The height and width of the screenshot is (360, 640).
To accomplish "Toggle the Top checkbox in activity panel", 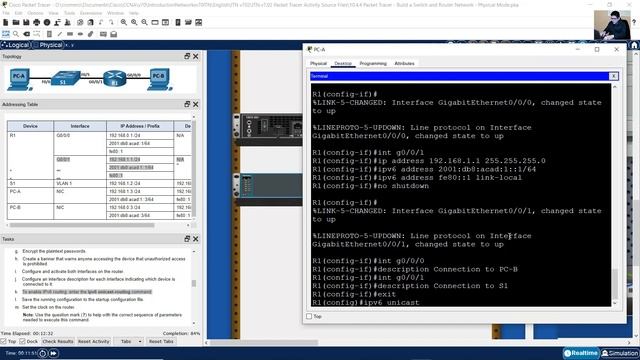I will pyautogui.click(x=4, y=341).
